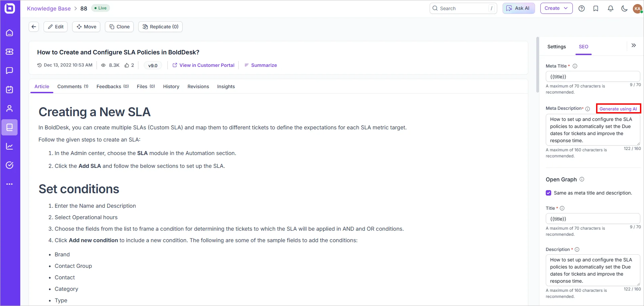Screen dimensions: 644x306
Task: Click the Set conditions heading
Action: pyautogui.click(x=79, y=189)
